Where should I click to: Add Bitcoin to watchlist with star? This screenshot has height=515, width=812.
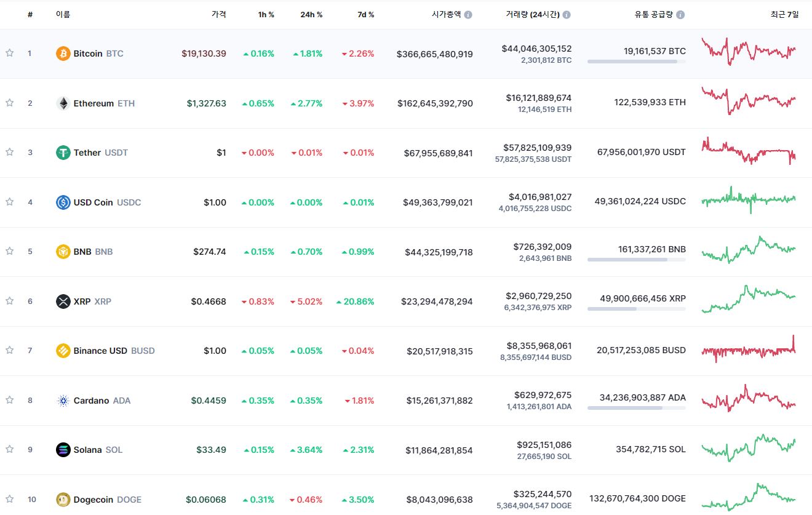(x=9, y=53)
